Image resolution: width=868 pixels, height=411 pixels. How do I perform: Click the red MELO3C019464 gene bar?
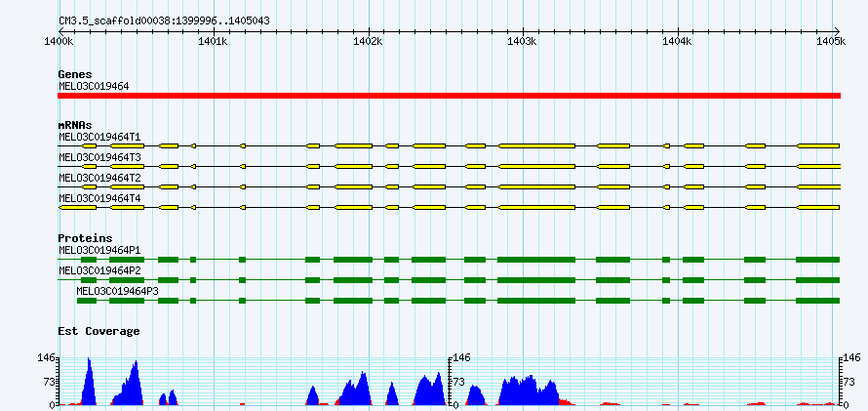[x=449, y=96]
